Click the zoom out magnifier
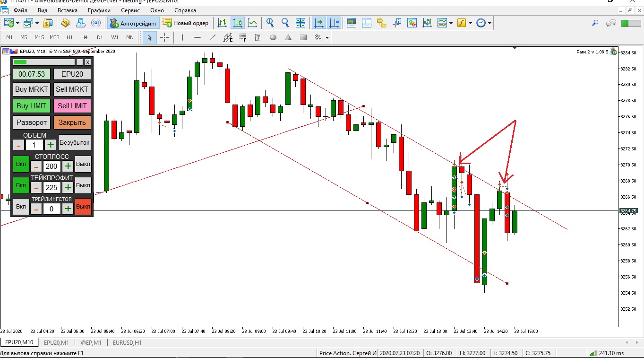Screen dimensions: 644x358 point(285,23)
